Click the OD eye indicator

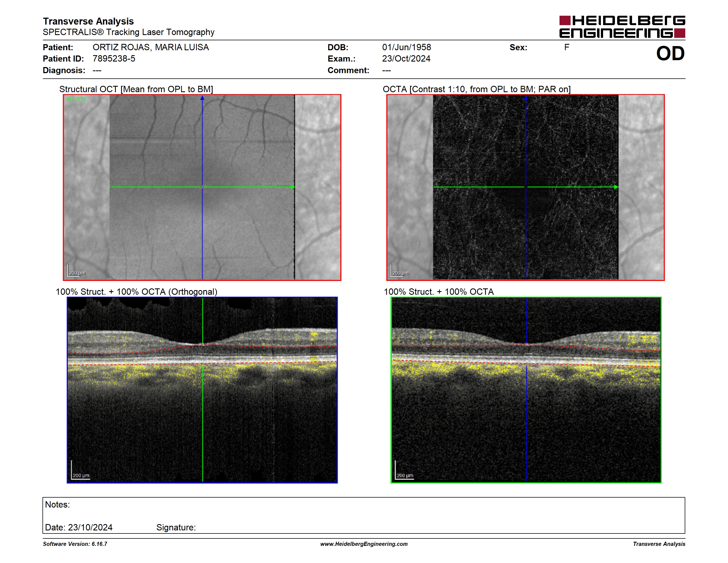click(670, 53)
